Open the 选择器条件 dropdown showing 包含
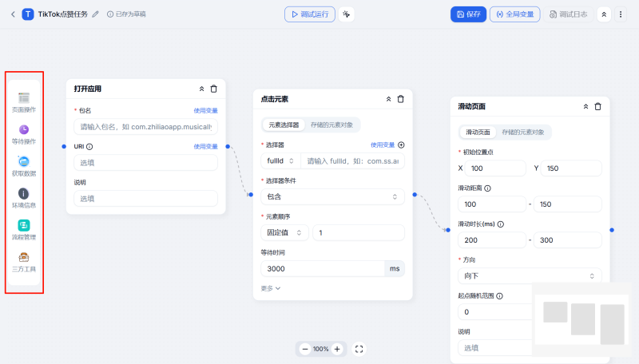Viewport: 639px width, 364px height. [x=332, y=196]
